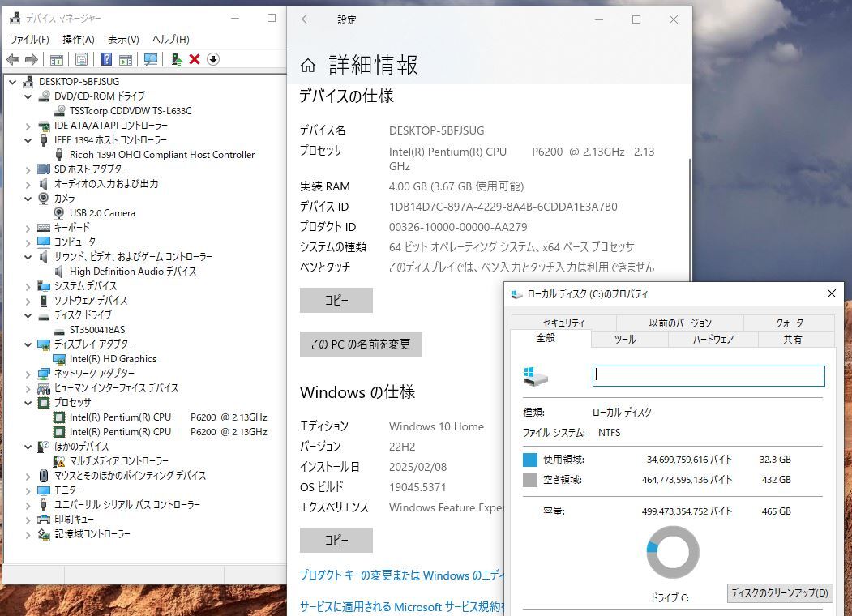
Task: Switch to the 共有 tab
Action: [x=793, y=339]
